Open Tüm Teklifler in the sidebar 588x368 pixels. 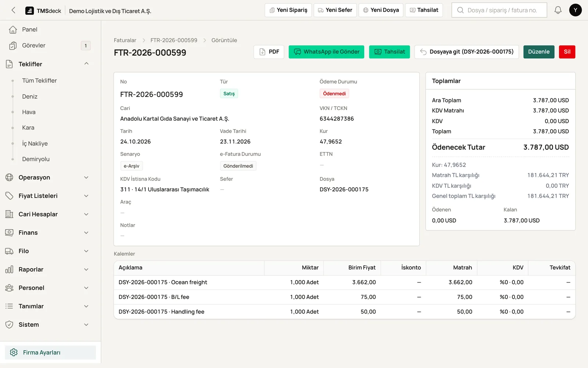click(x=39, y=81)
